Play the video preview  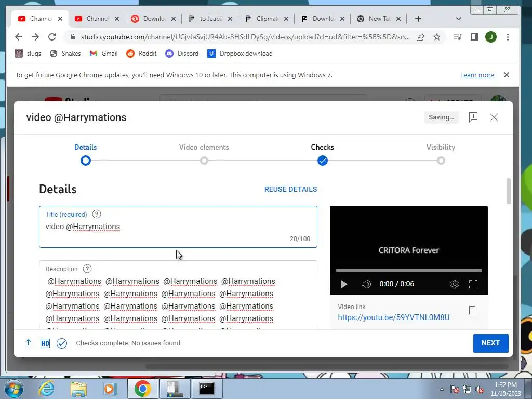[344, 284]
